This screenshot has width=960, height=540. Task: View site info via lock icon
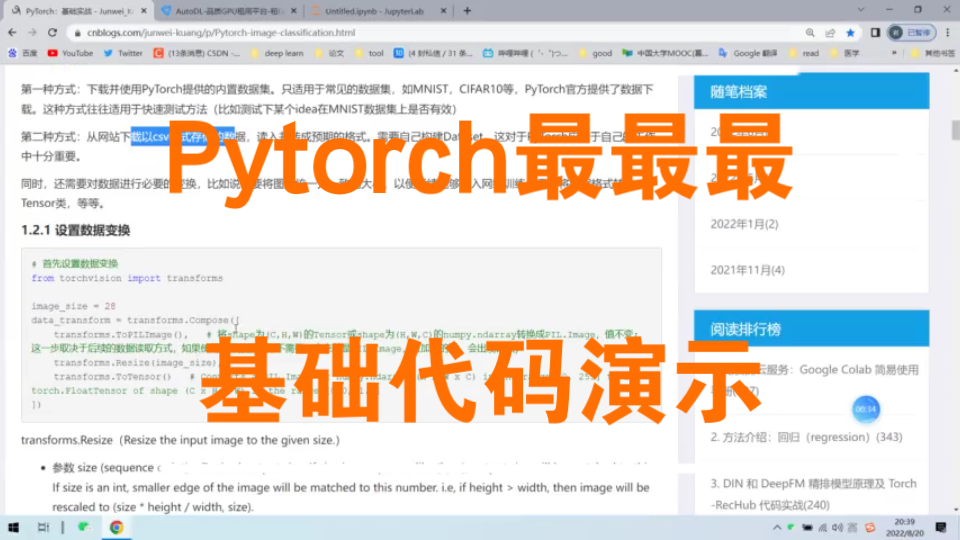pos(77,33)
